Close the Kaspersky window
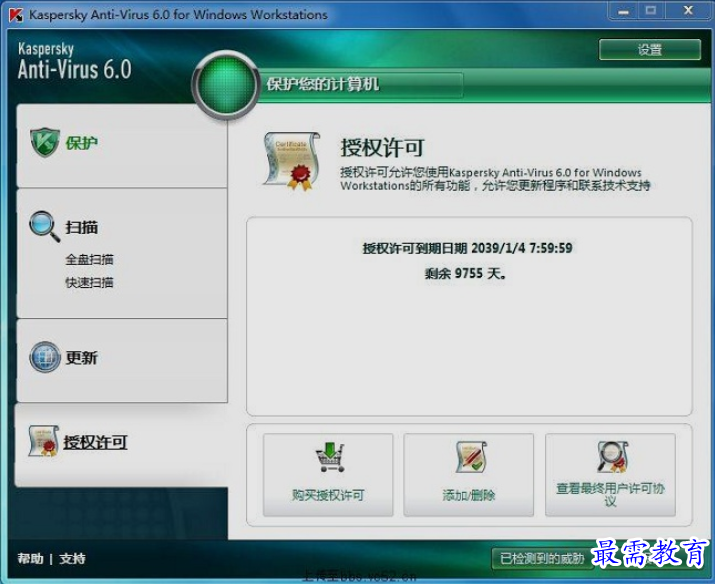 (x=688, y=11)
